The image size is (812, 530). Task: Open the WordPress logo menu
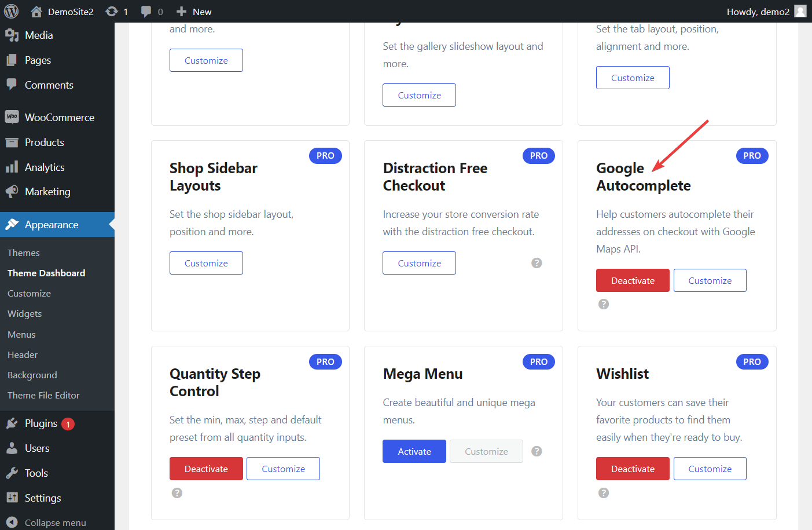(x=12, y=11)
